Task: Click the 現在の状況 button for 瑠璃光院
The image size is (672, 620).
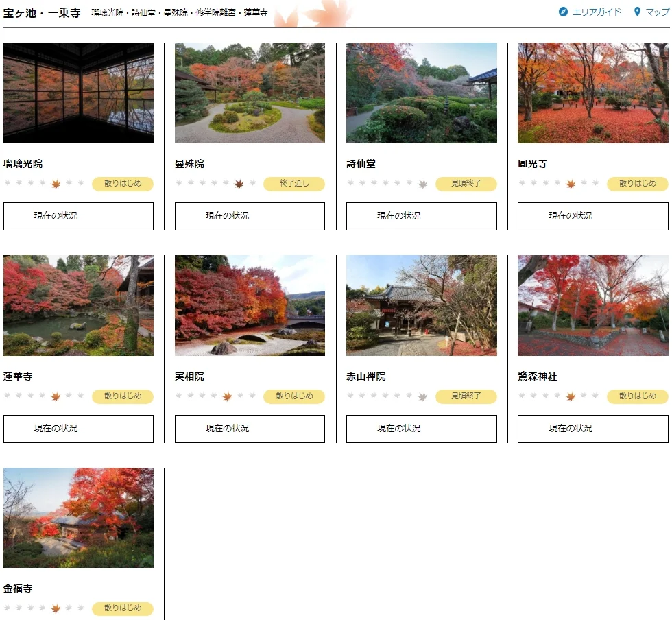Action: point(78,216)
